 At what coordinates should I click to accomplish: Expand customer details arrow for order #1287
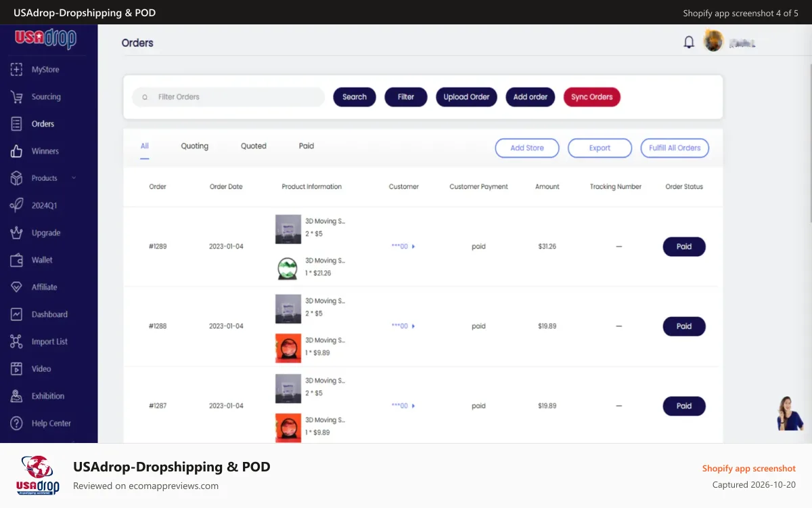pyautogui.click(x=413, y=406)
